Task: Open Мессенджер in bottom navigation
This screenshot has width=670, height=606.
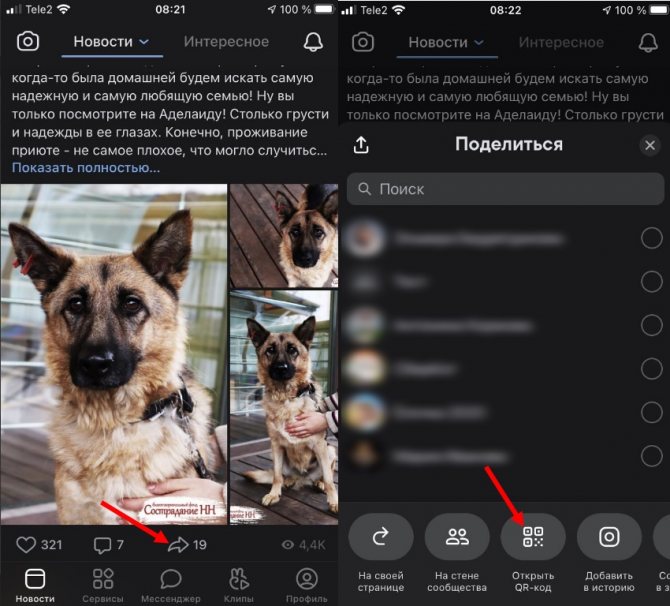Action: [170, 585]
